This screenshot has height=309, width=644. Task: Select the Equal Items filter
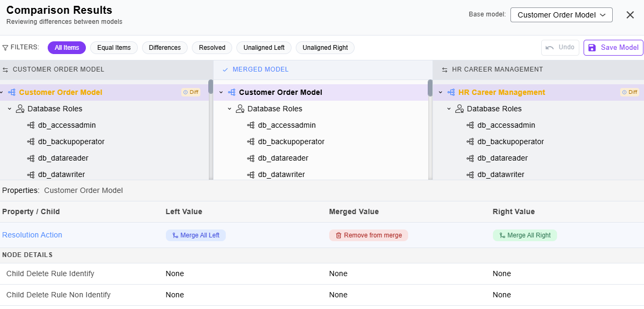tap(114, 48)
